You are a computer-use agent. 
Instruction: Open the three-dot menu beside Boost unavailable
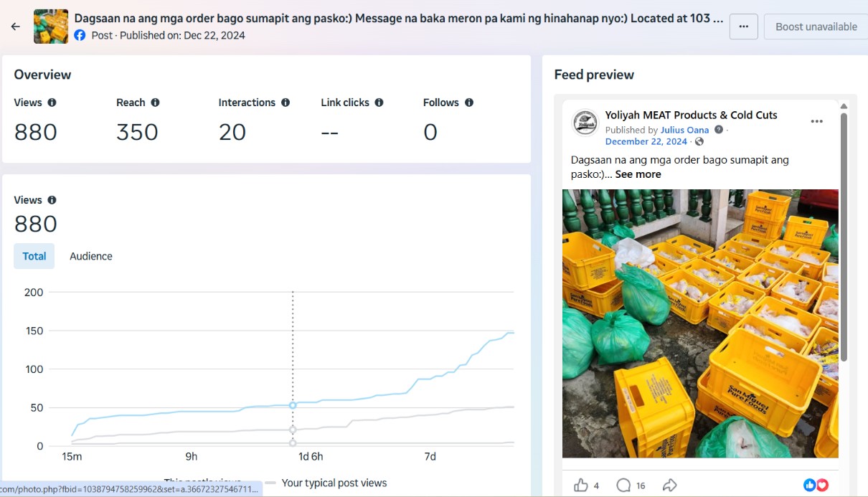[x=743, y=27]
